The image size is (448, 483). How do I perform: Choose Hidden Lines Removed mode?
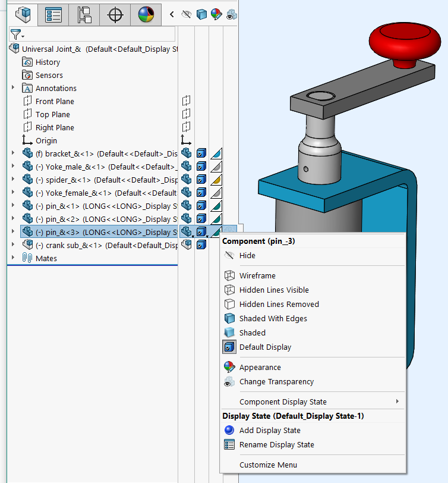pyautogui.click(x=313, y=304)
